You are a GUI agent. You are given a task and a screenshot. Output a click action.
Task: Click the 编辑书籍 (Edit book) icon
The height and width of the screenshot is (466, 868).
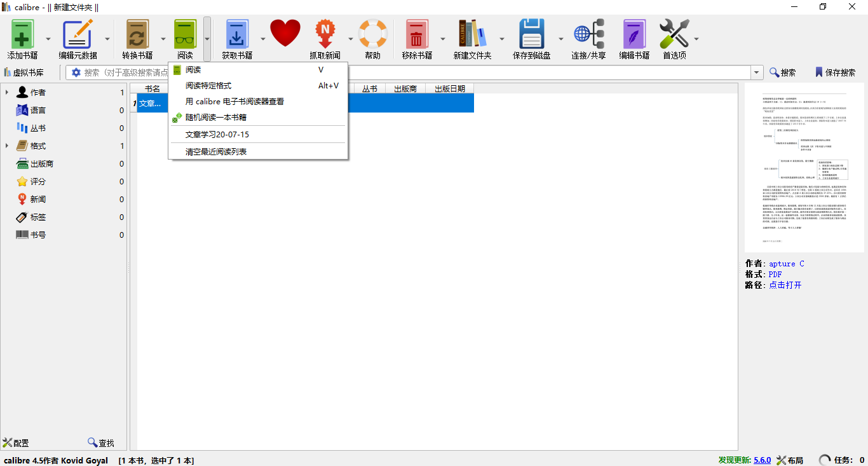634,34
